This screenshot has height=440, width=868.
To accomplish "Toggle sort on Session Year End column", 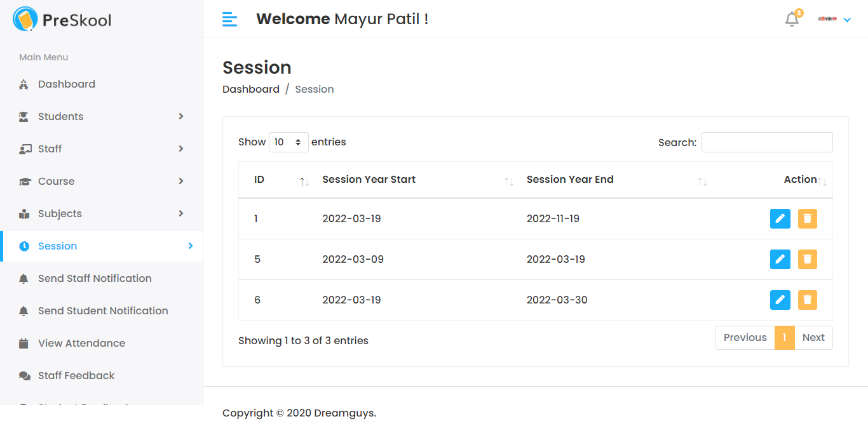I will pos(702,182).
